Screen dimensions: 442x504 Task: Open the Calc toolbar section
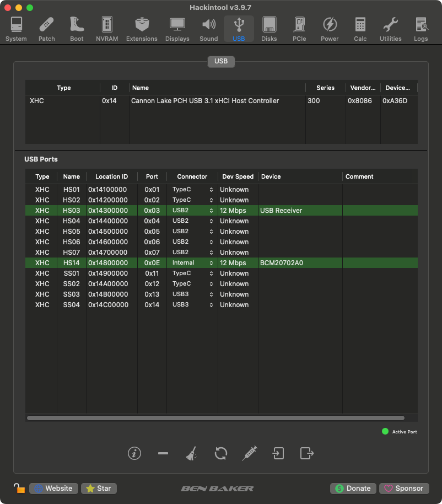coord(360,29)
